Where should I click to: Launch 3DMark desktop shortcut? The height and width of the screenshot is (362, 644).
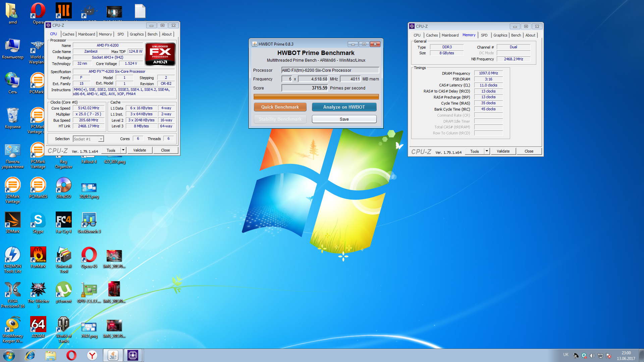pos(12,223)
